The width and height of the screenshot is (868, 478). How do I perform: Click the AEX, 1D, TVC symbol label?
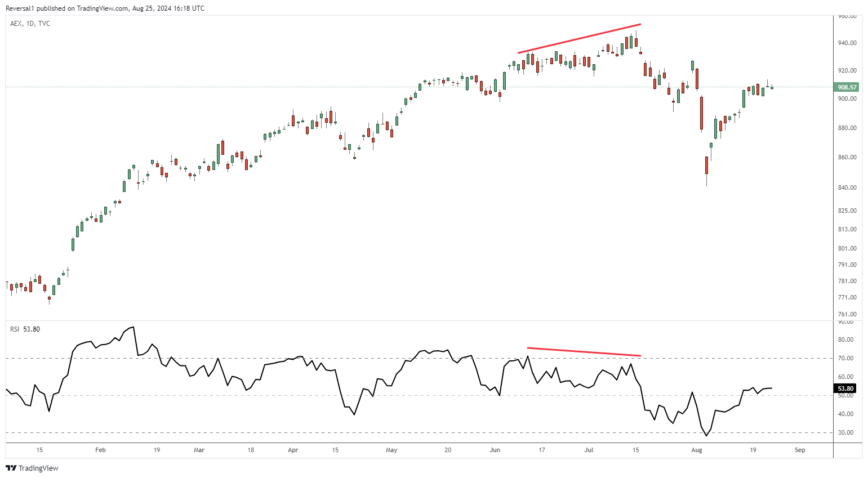30,24
